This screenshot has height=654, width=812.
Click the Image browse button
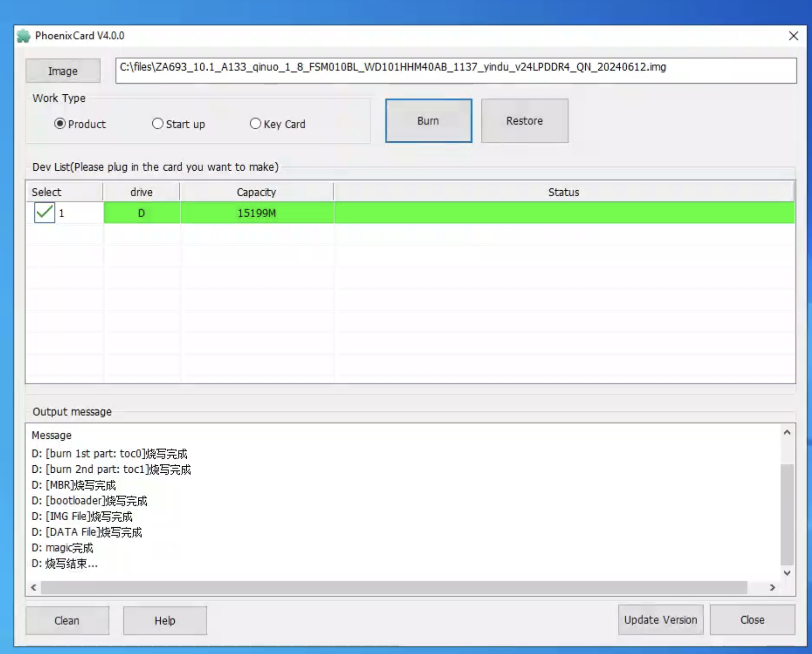[63, 71]
